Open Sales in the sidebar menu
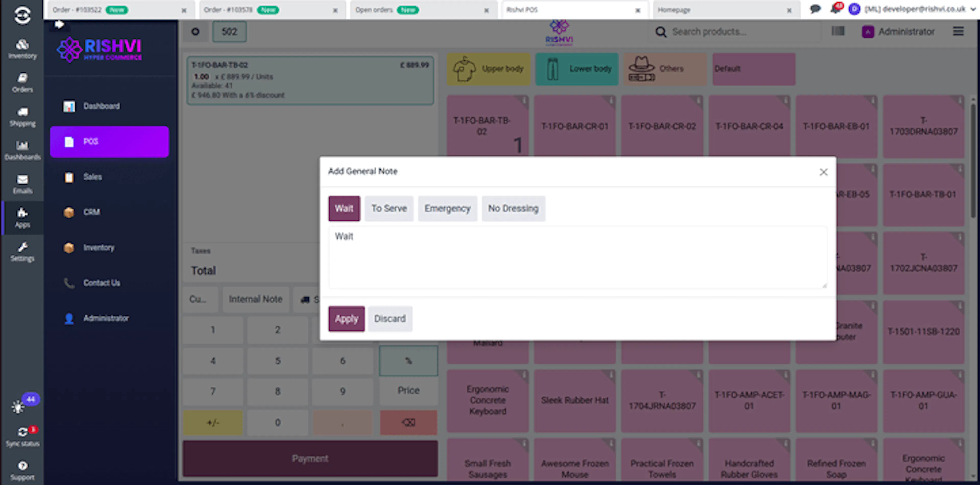980x485 pixels. [x=109, y=177]
